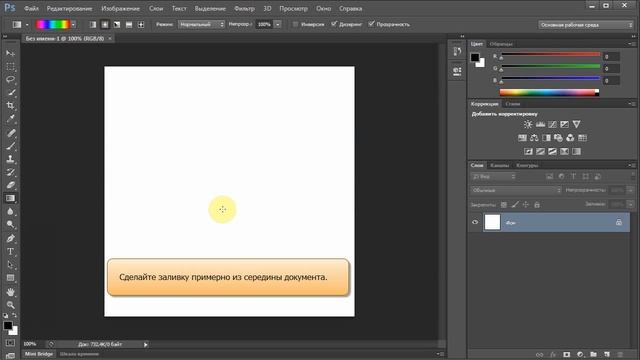This screenshot has width=640, height=360.
Task: Select the Clone Stamp tool
Action: click(10, 159)
